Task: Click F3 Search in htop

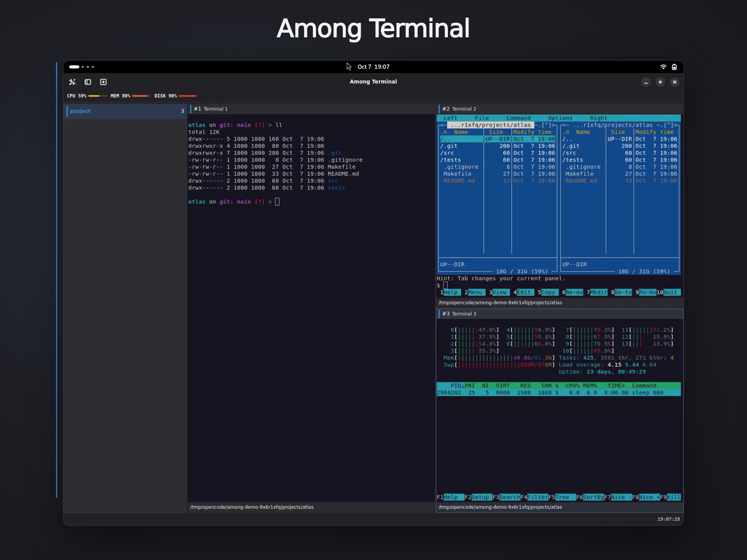Action: [x=506, y=497]
